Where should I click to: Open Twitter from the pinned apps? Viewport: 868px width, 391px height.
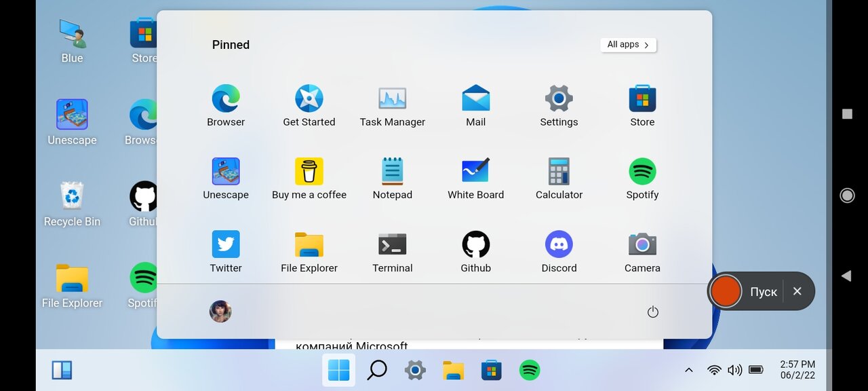(x=226, y=243)
